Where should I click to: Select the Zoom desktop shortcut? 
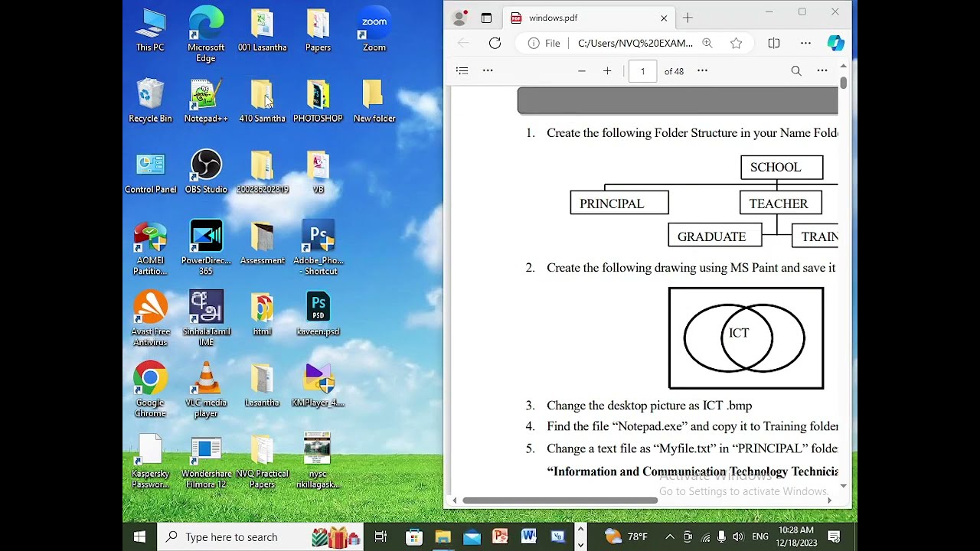[374, 31]
